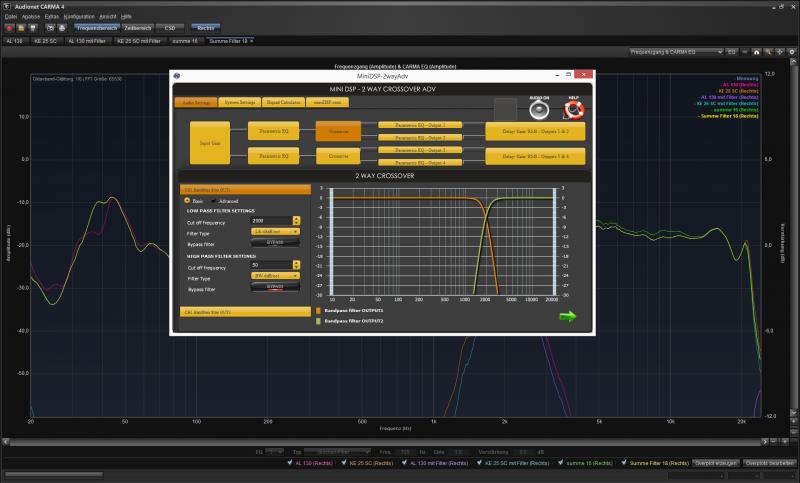Click the home icon above the graph
Viewport: 800px width, 483px height.
tap(755, 51)
